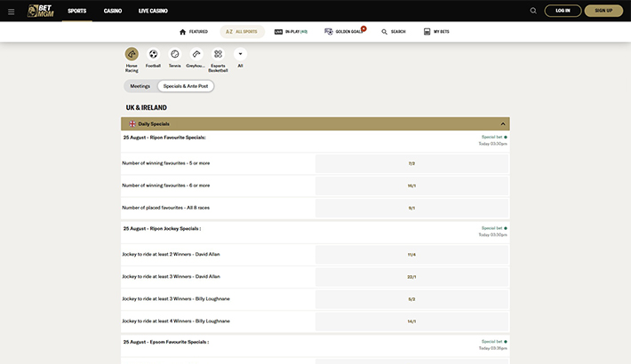Image resolution: width=631 pixels, height=364 pixels.
Task: Click Special bet label in Ripon Jockey Specials
Action: click(491, 228)
